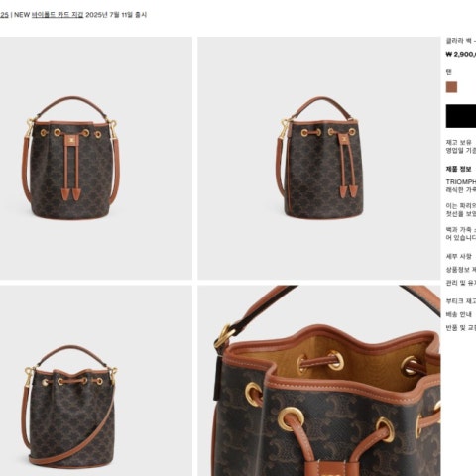Open the bag image with long crossbody strap
The image size is (476, 476).
tap(96, 381)
